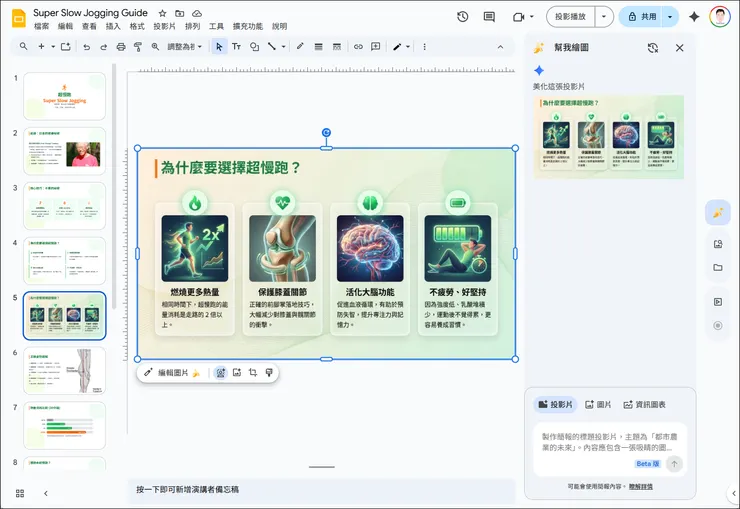Switch to the 資訊圖表 tab in panel
This screenshot has height=509, width=740.
point(645,404)
